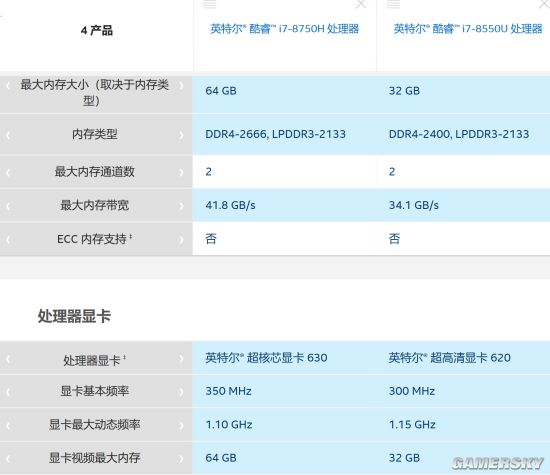Click right chevron on 最大内存带宽 row
Viewport: 550px width, 475px height.
(181, 206)
